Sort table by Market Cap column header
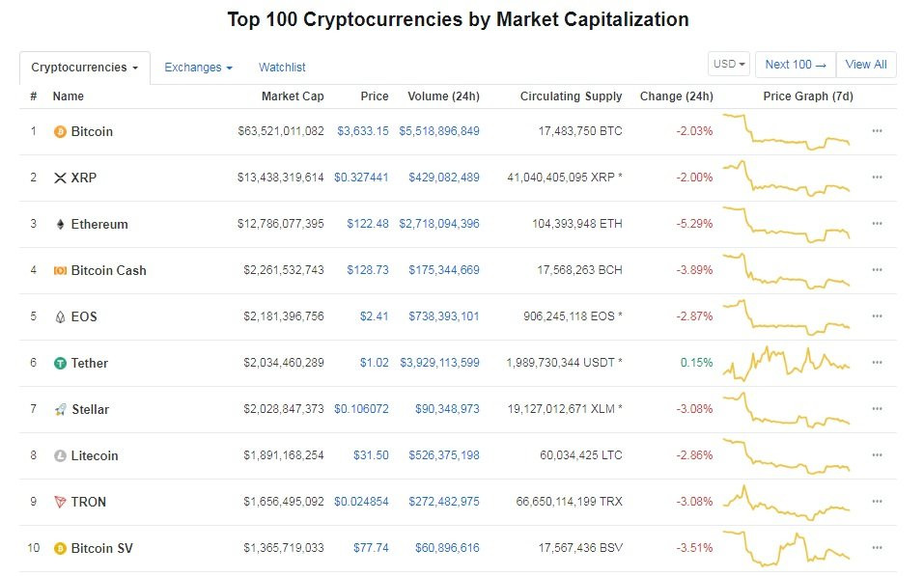Viewport: 924px width, 576px height. point(293,96)
